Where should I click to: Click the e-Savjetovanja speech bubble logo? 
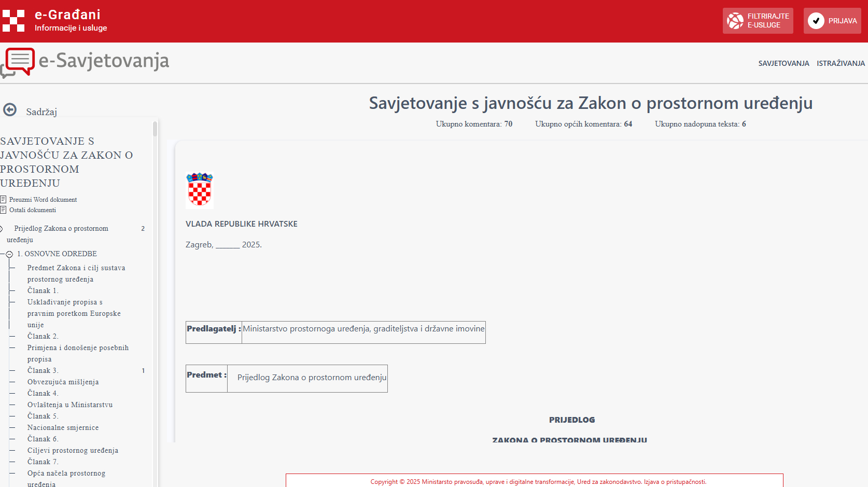20,62
